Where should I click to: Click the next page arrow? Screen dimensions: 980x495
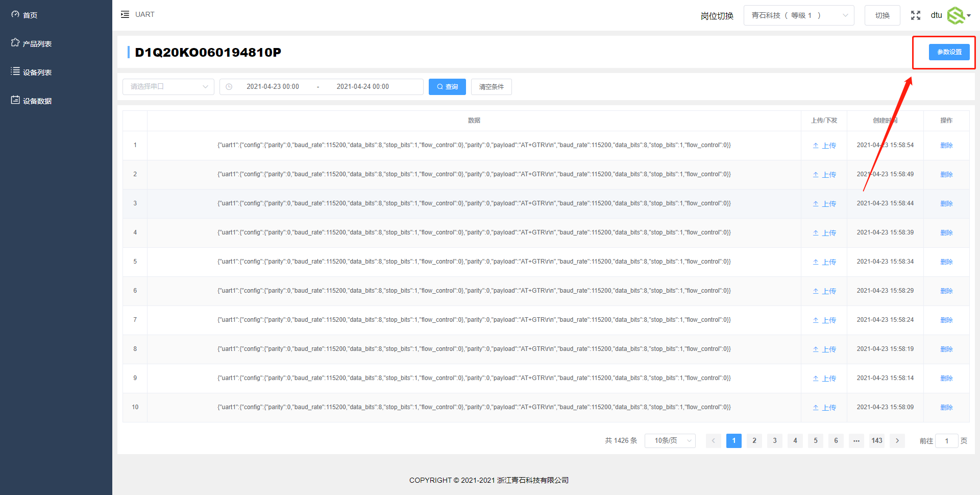[x=897, y=440]
